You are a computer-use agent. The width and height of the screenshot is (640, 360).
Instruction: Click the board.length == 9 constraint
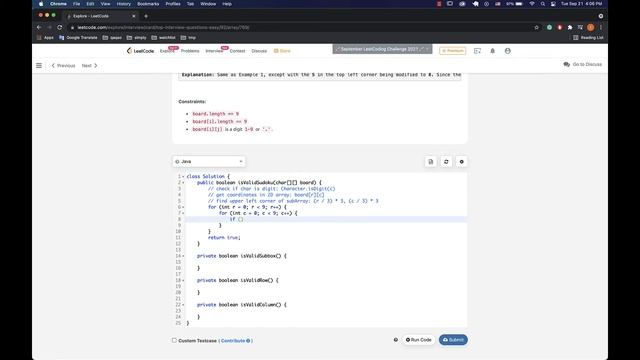[x=216, y=114]
